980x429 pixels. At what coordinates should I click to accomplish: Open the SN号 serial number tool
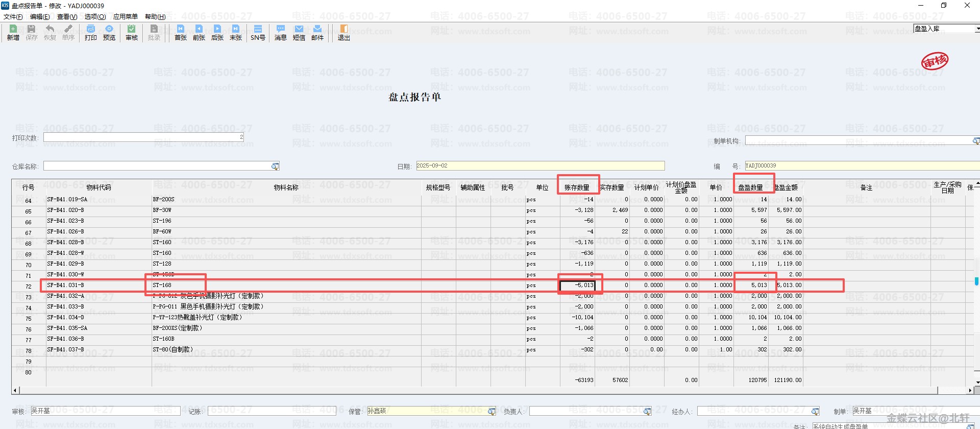pos(258,32)
